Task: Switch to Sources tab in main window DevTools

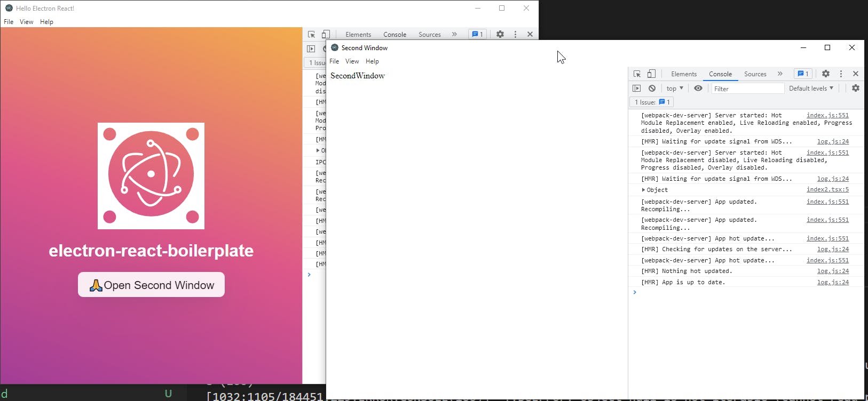Action: click(x=429, y=34)
